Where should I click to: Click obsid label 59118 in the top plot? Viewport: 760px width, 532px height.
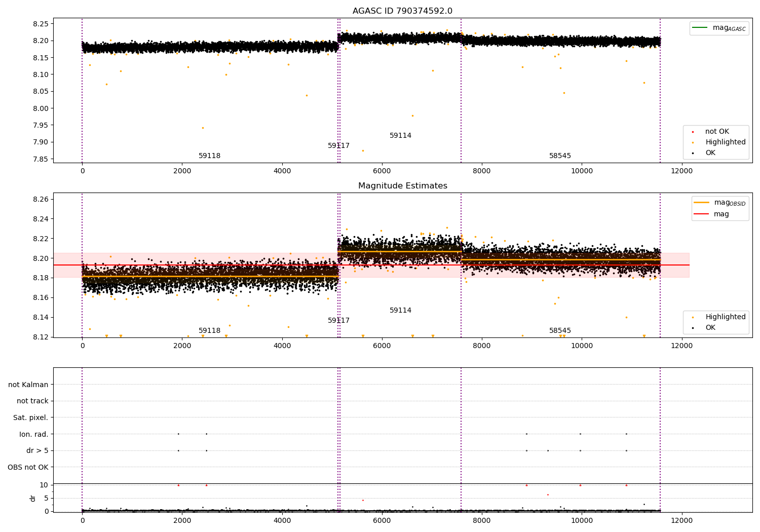pos(210,156)
